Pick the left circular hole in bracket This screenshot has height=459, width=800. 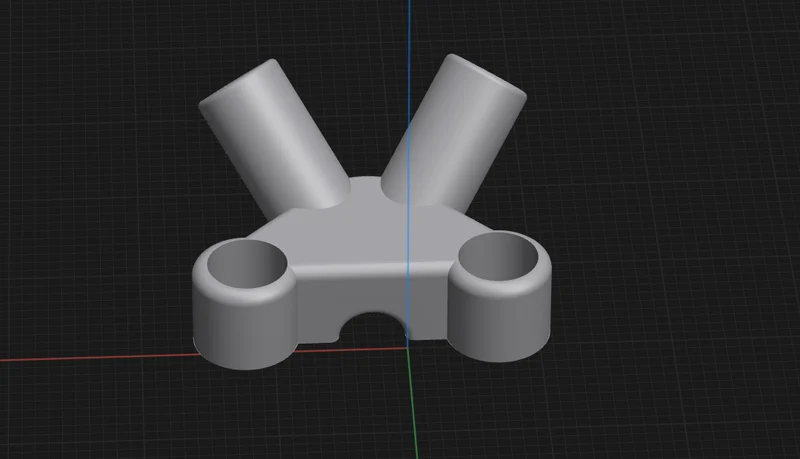point(247,264)
